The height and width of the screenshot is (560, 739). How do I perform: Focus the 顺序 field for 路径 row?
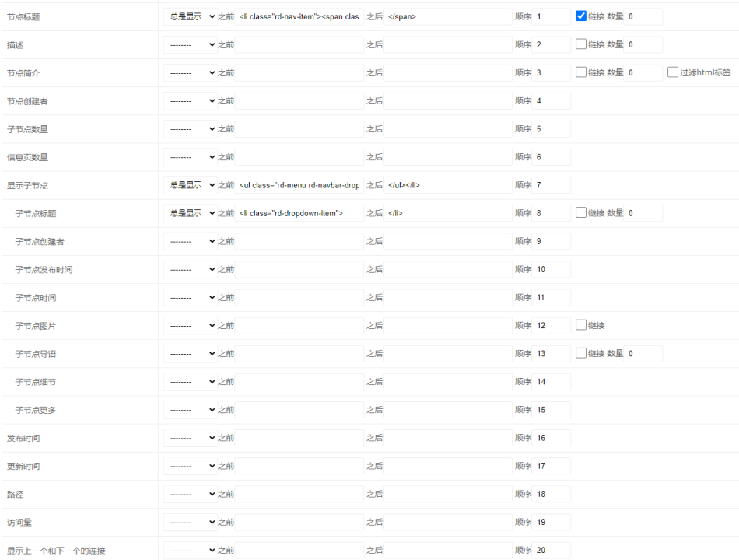[552, 494]
